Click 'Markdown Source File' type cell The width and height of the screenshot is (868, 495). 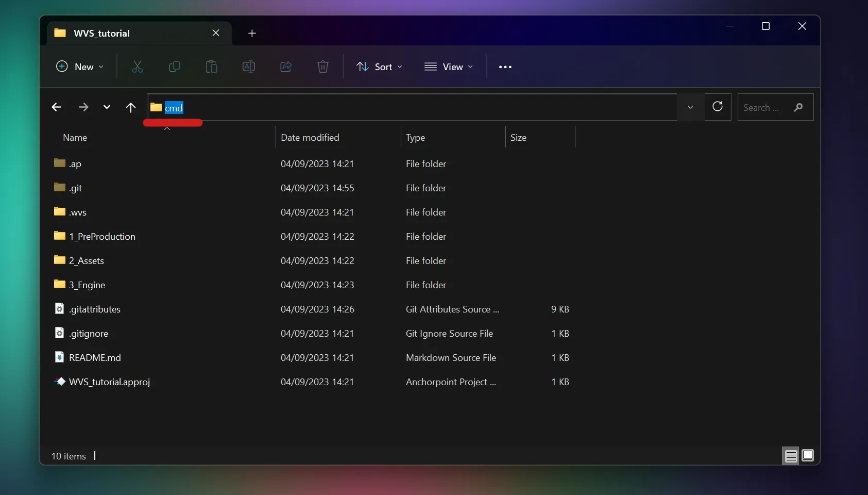[x=451, y=357]
